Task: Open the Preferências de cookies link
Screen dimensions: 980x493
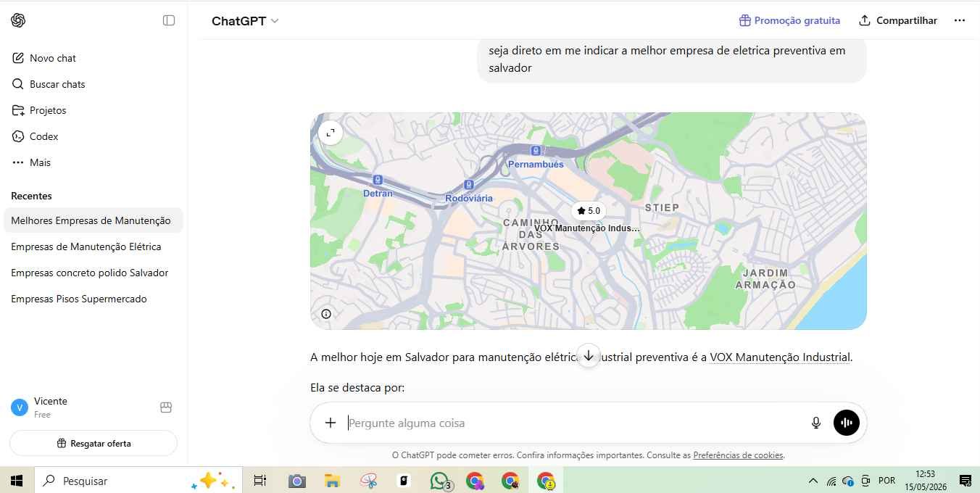Action: click(x=738, y=455)
